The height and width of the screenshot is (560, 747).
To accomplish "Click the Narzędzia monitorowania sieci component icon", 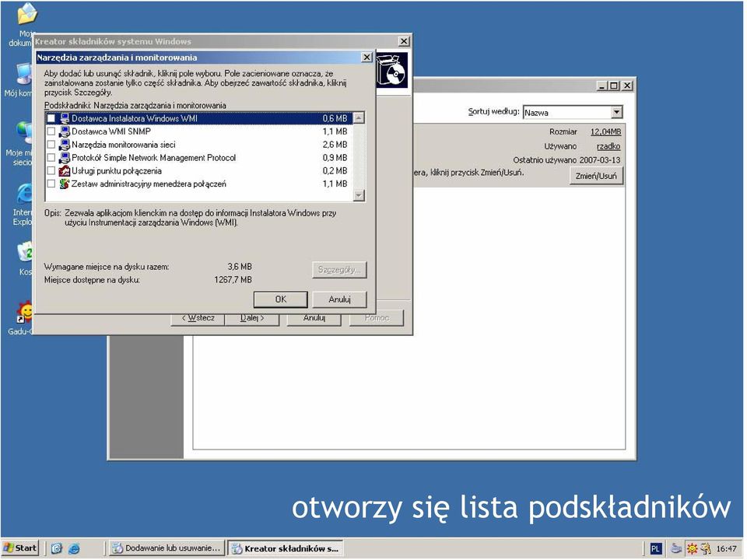I will click(65, 145).
